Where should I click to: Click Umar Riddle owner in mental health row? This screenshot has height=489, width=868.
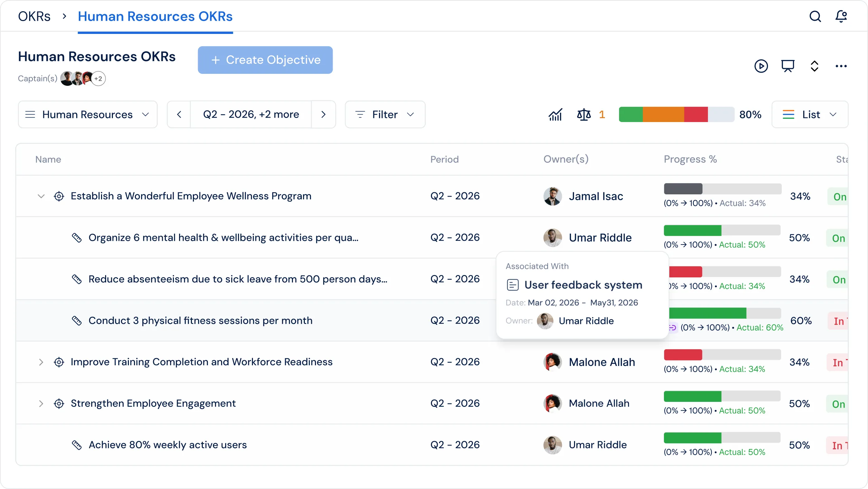600,238
